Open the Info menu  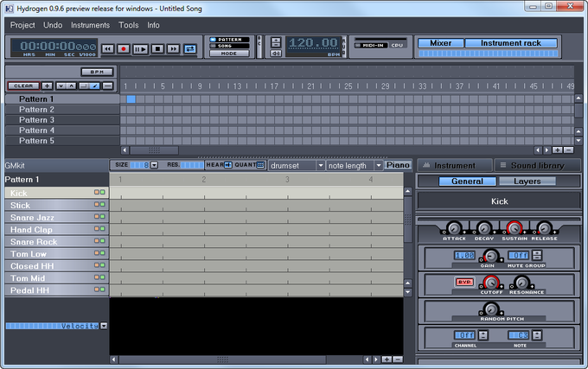coord(153,25)
